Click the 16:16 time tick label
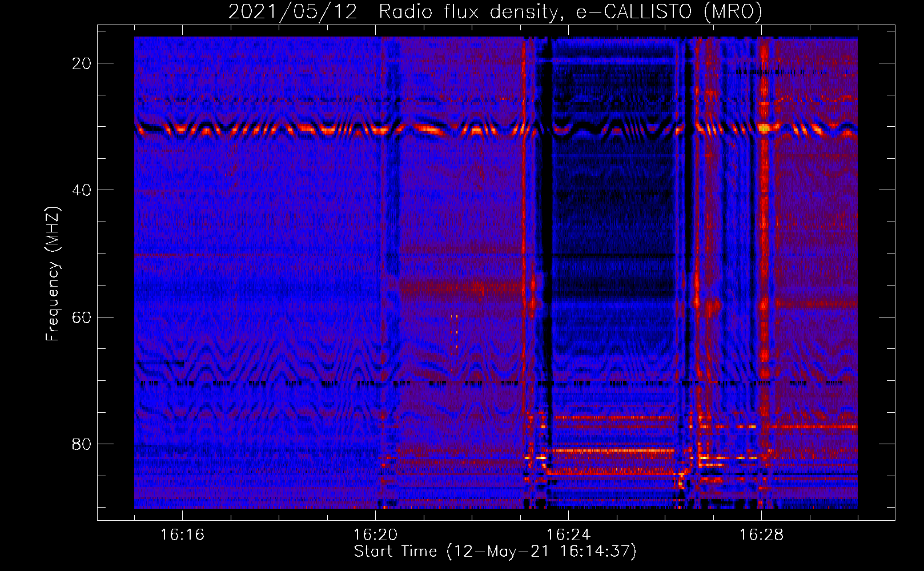Viewport: 924px width, 571px height. [182, 535]
